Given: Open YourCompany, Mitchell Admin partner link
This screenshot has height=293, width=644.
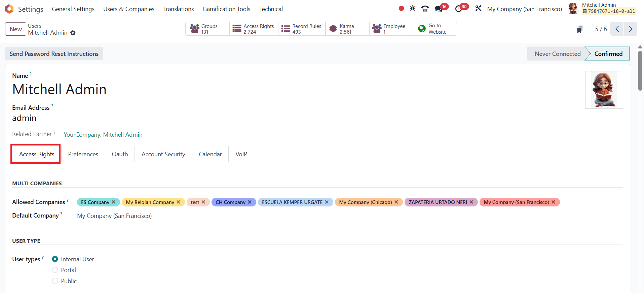Looking at the screenshot, I should pyautogui.click(x=103, y=135).
